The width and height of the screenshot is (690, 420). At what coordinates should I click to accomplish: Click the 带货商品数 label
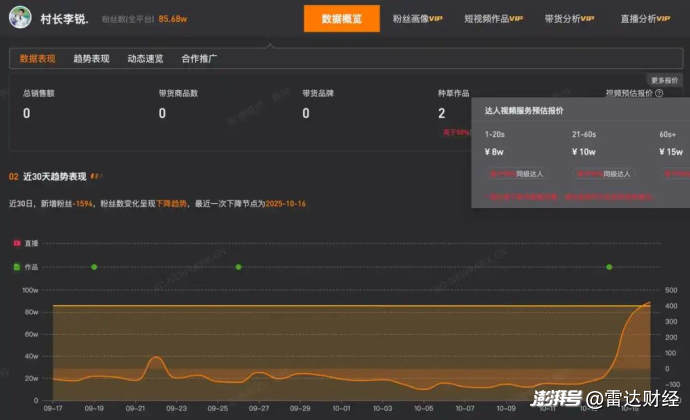178,93
